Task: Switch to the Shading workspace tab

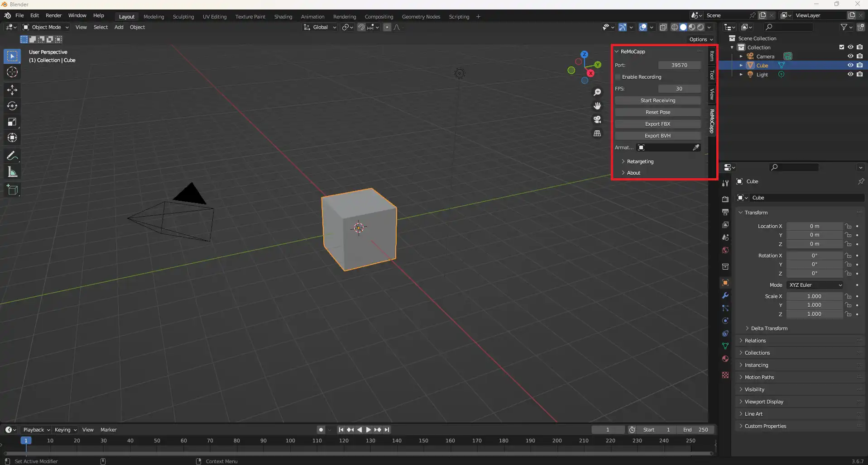Action: 283,17
